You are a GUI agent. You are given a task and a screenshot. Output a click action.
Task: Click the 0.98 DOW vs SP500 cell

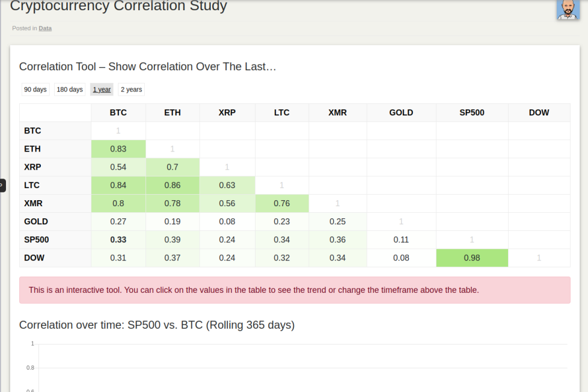click(x=472, y=258)
